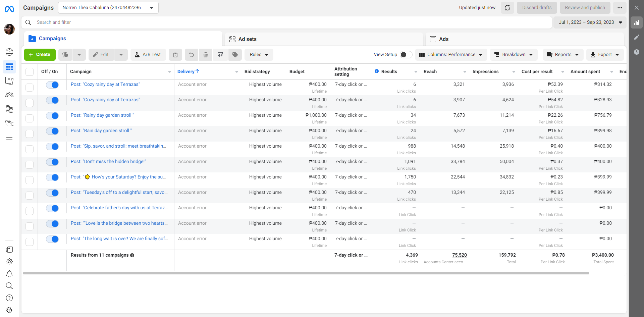Screen dimensions: 644x317
Task: Check the "Celebrate father's day" row checkbox
Action: pyautogui.click(x=30, y=211)
